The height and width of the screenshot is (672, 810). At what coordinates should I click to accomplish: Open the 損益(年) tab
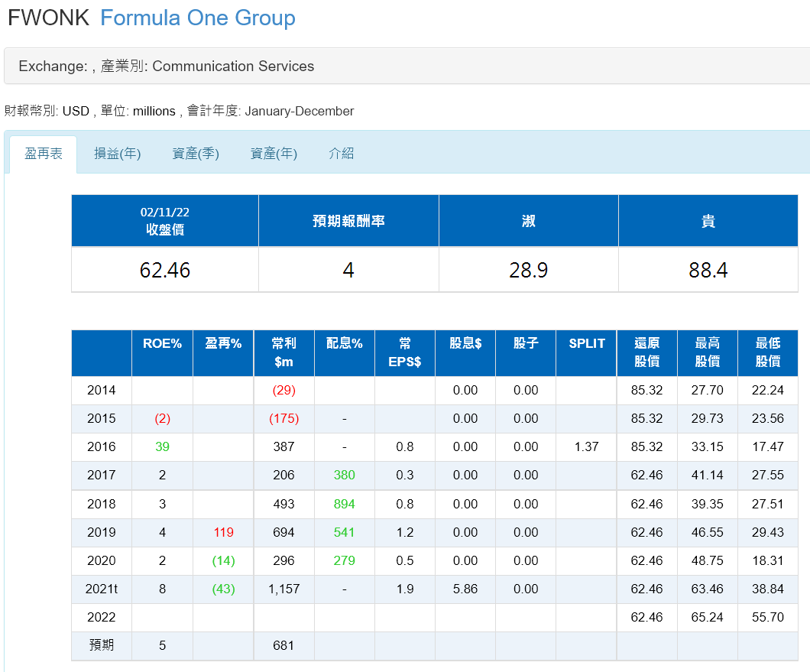point(117,154)
